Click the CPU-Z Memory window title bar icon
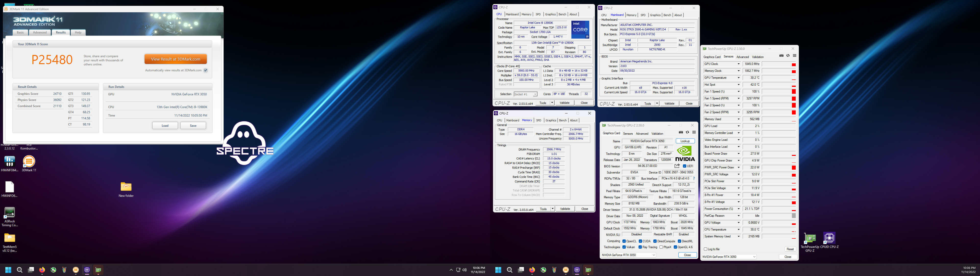 click(x=496, y=113)
